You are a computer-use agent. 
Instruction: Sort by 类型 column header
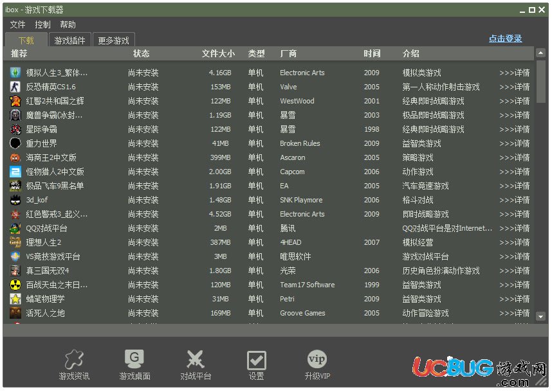tap(256, 53)
